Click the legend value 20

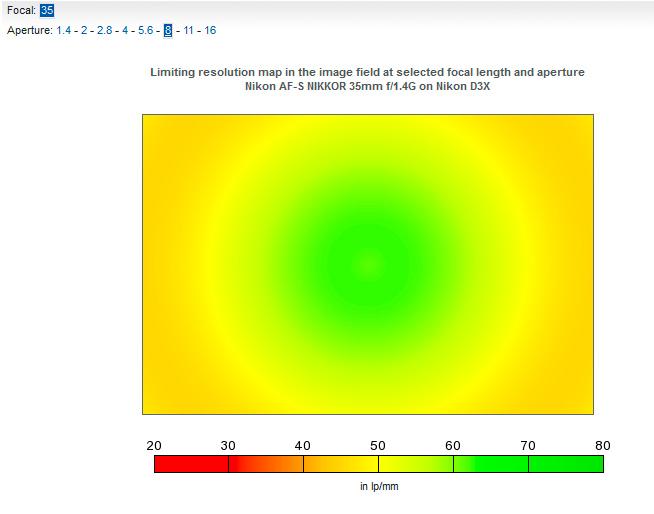(x=154, y=446)
